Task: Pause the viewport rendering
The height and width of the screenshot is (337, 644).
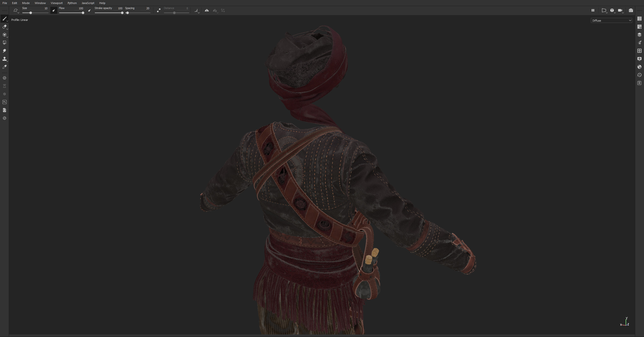Action: tap(593, 11)
